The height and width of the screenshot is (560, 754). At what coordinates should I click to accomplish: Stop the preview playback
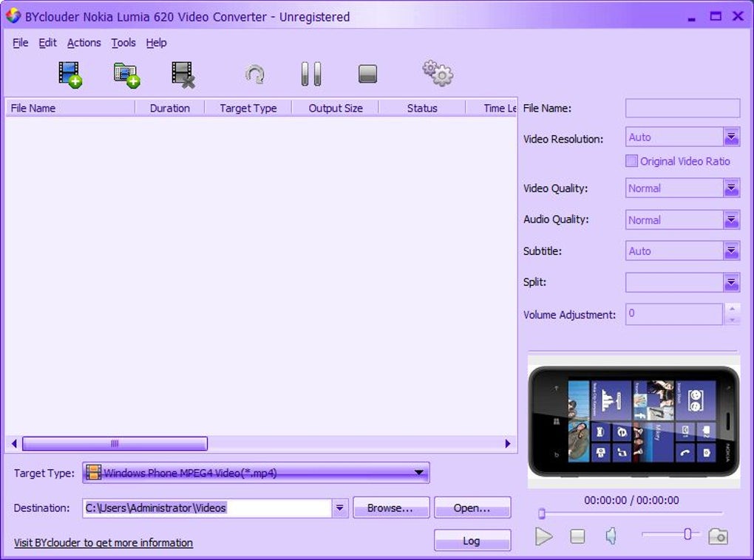click(x=577, y=536)
